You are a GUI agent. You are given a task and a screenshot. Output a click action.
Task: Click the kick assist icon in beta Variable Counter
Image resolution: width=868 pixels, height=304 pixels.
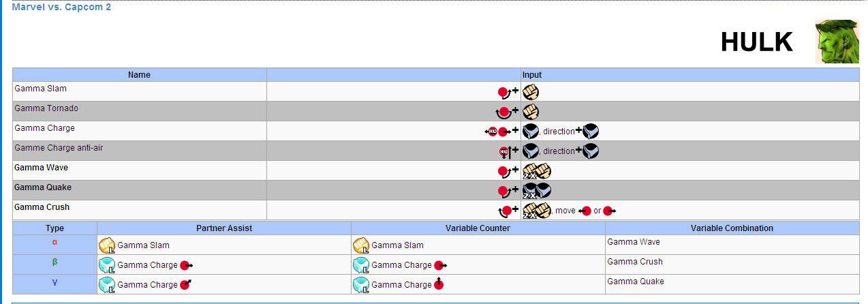coord(360,265)
